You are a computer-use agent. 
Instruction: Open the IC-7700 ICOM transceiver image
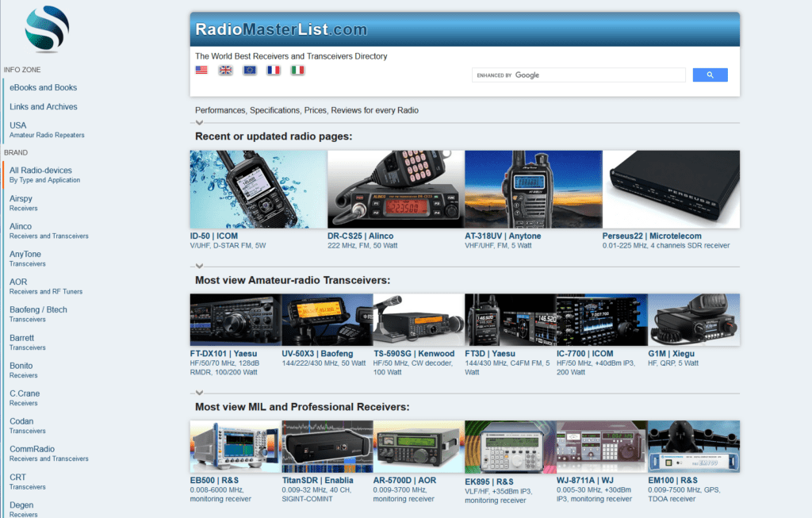click(603, 320)
